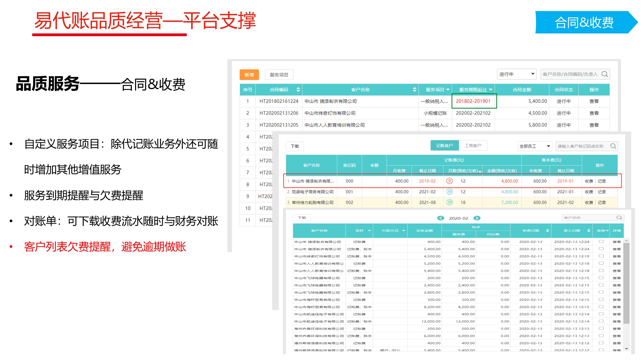Click 合同金额 column header
Screen dimensions: 644x362
point(522,89)
